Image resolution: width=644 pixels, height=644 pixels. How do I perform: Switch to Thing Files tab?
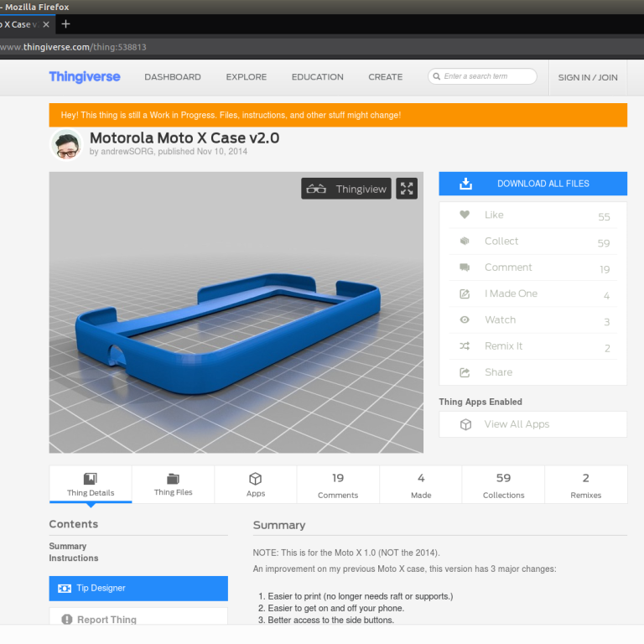click(x=173, y=484)
